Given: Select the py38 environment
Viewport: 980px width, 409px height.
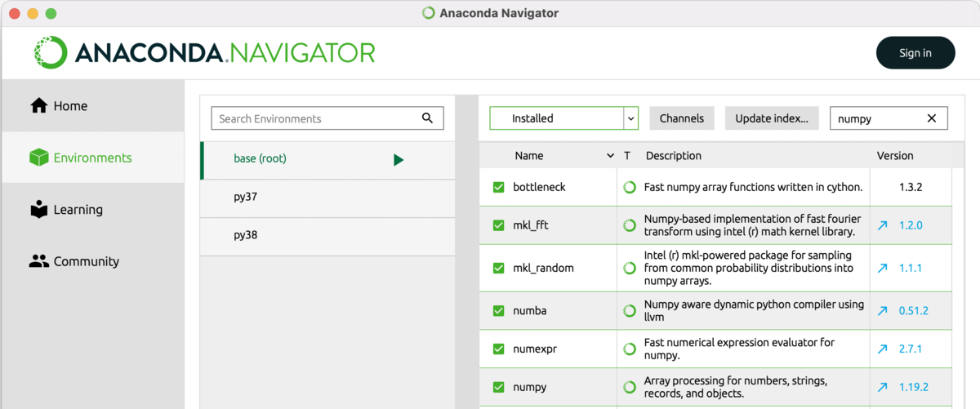Looking at the screenshot, I should [x=327, y=236].
